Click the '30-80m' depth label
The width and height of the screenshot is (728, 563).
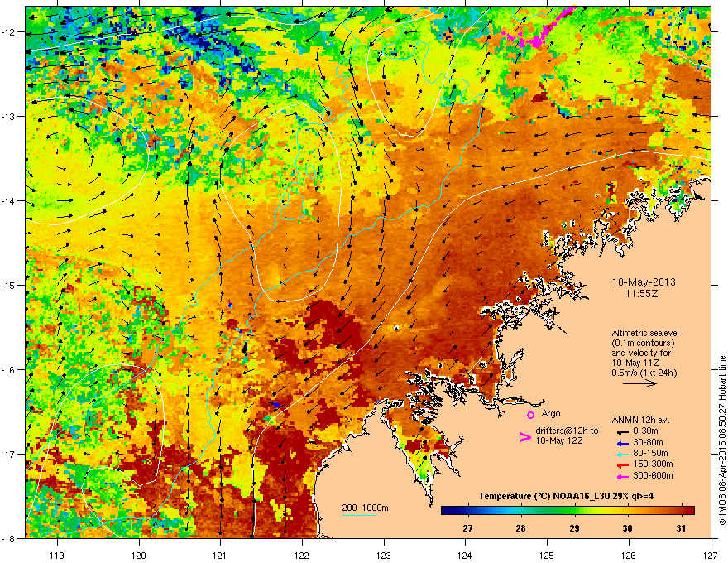pyautogui.click(x=648, y=443)
